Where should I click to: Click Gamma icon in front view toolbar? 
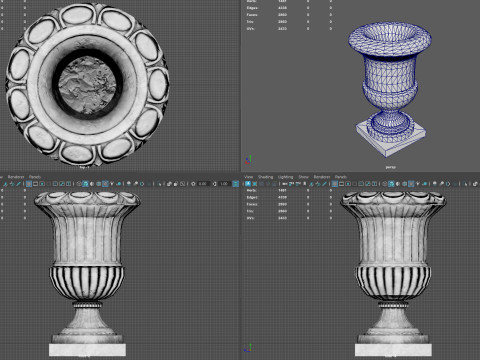pos(215,184)
